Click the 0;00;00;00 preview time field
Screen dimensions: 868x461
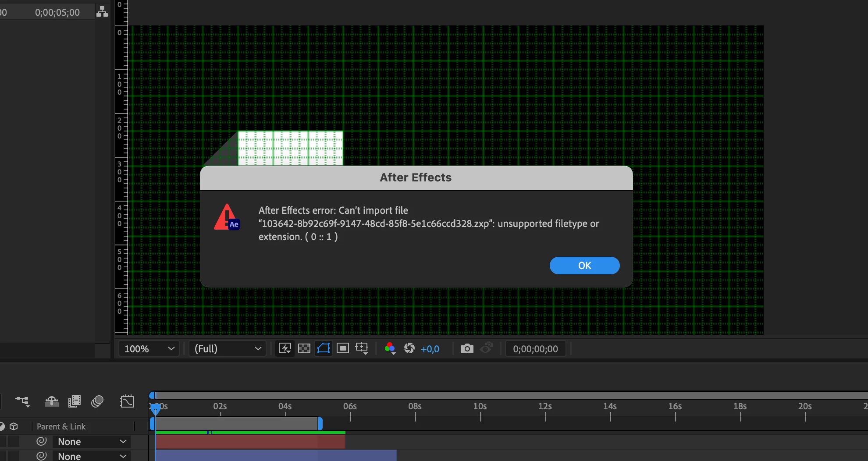[x=536, y=349]
